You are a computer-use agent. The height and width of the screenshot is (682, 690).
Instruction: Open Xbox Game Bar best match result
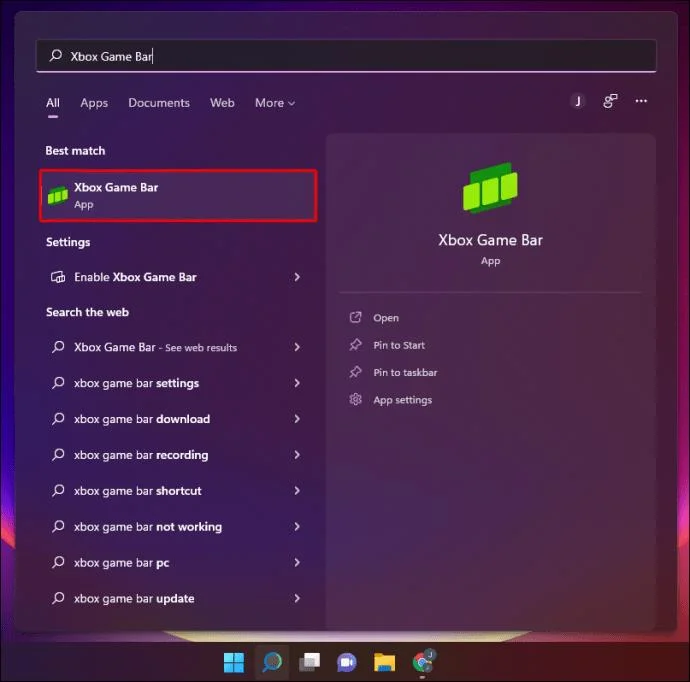pyautogui.click(x=178, y=195)
